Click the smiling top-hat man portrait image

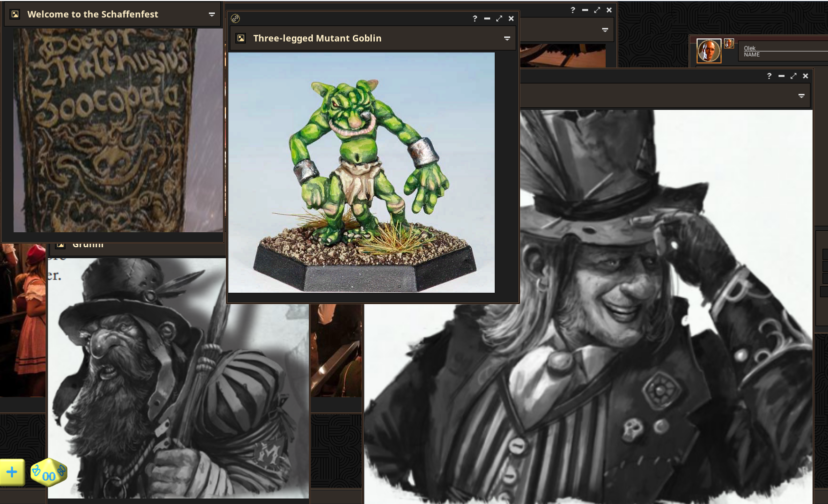[x=588, y=307]
